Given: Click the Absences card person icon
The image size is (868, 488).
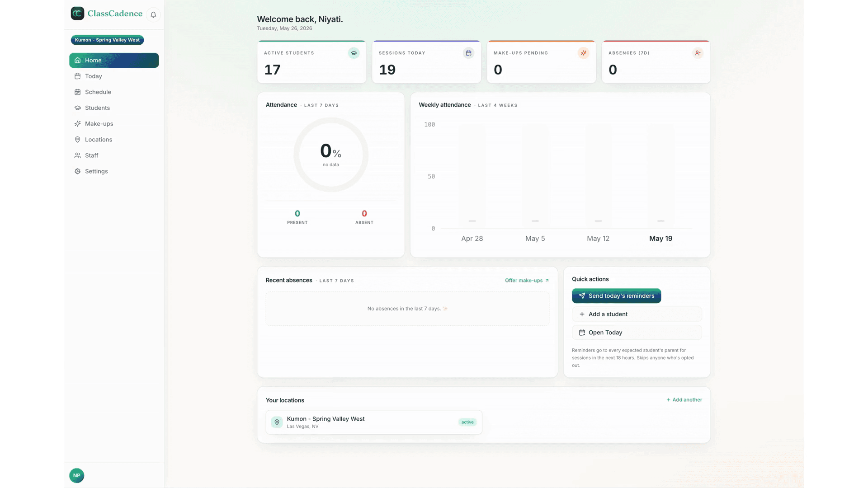Looking at the screenshot, I should [x=698, y=53].
